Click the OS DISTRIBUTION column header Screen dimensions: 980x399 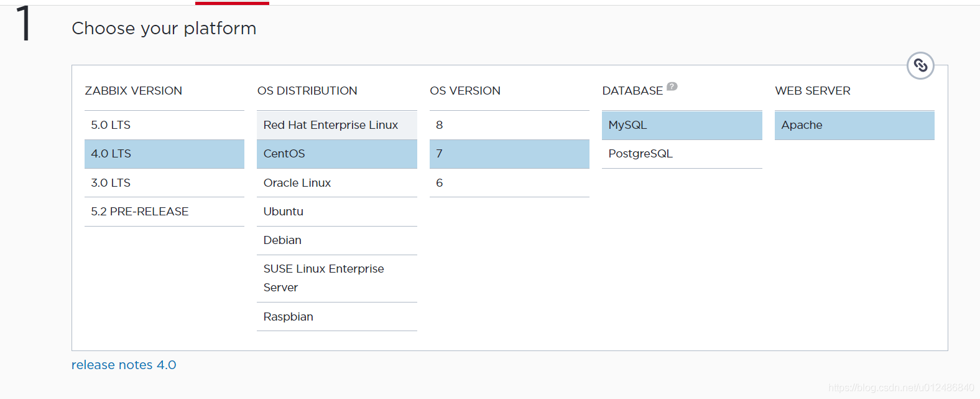(307, 91)
